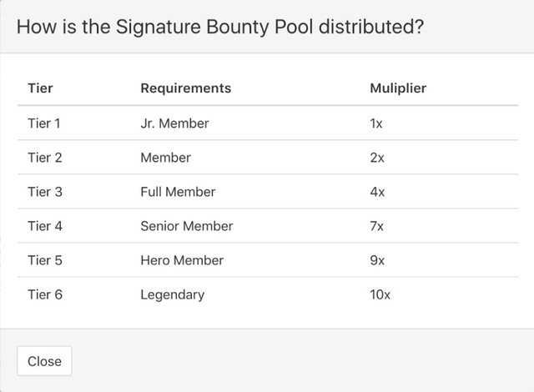Image resolution: width=534 pixels, height=392 pixels.
Task: Select the Muliplier column header
Action: pyautogui.click(x=398, y=88)
